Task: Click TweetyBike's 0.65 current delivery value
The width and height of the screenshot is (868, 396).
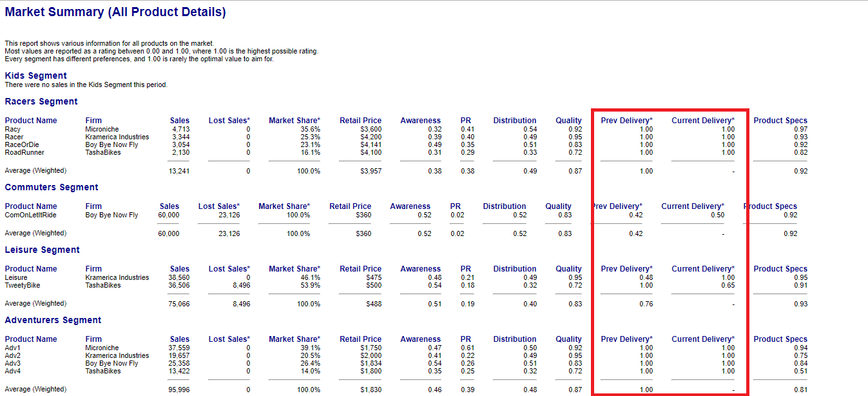Action: (x=727, y=285)
